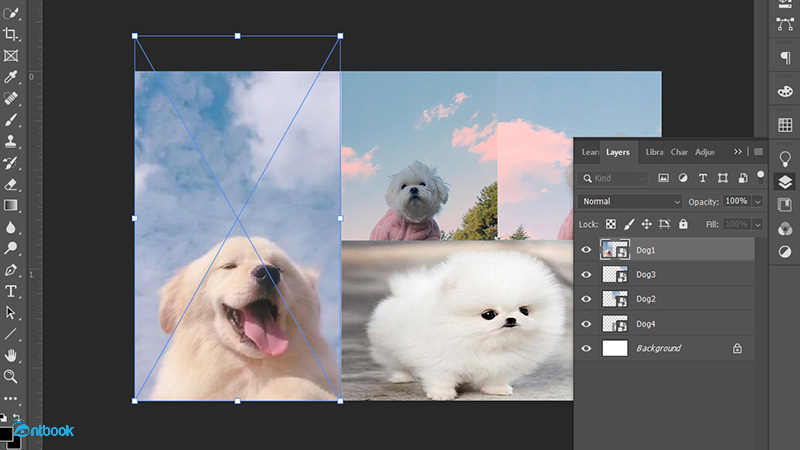
Task: Open the Paragraph panel icon
Action: pyautogui.click(x=785, y=58)
